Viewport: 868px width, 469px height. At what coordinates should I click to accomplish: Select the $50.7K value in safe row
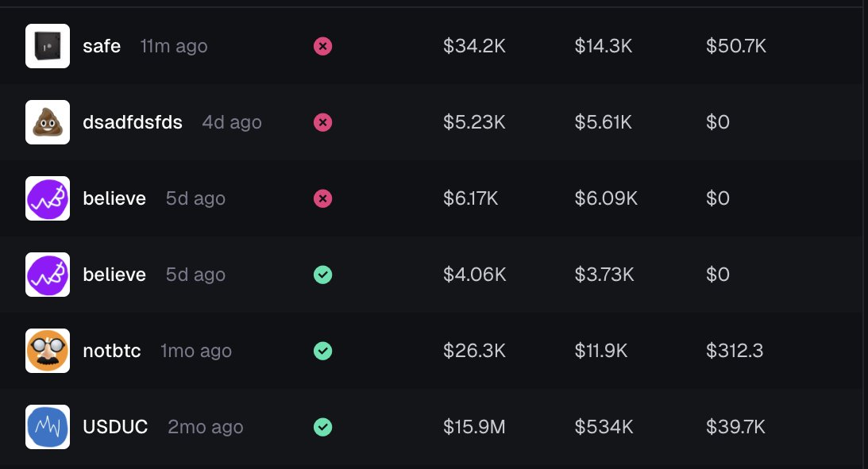736,46
